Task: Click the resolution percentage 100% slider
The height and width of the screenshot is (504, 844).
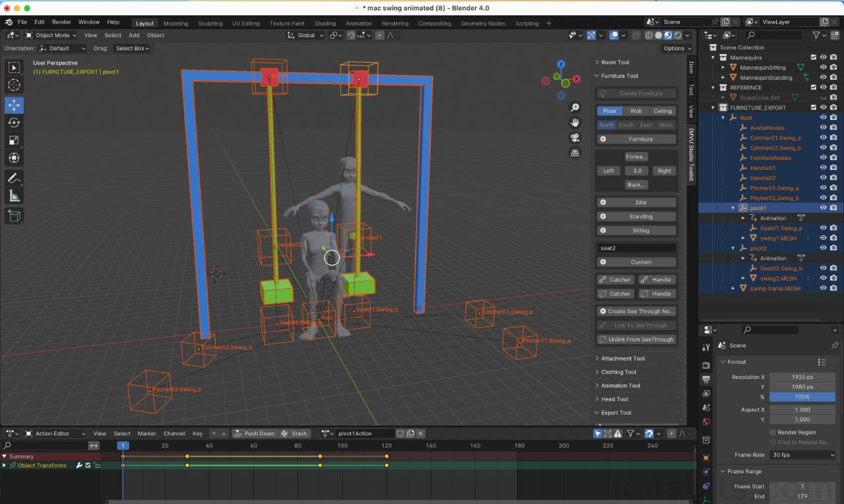Action: [x=802, y=397]
